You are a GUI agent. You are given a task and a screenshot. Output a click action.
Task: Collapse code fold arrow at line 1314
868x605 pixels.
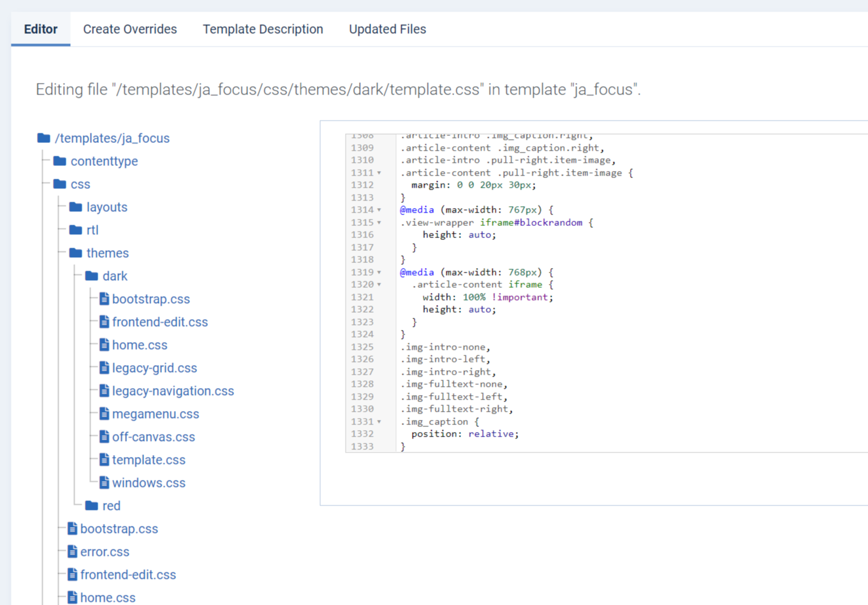pos(379,210)
